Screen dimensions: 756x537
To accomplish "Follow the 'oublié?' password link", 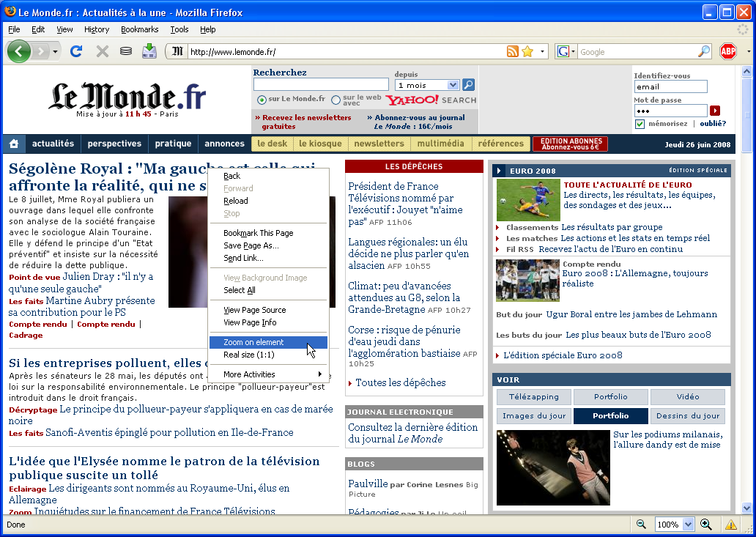I will tap(713, 123).
